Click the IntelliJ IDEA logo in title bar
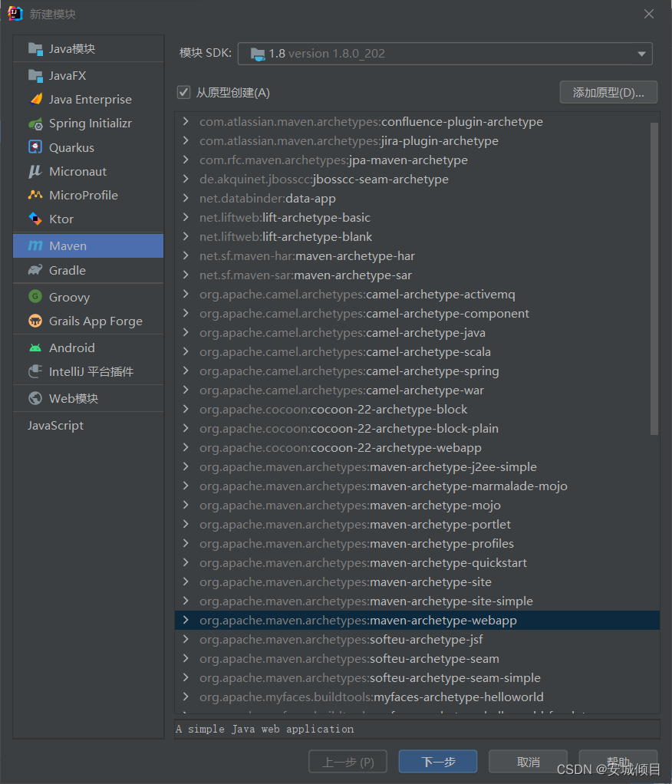Image resolution: width=672 pixels, height=784 pixels. (x=15, y=14)
